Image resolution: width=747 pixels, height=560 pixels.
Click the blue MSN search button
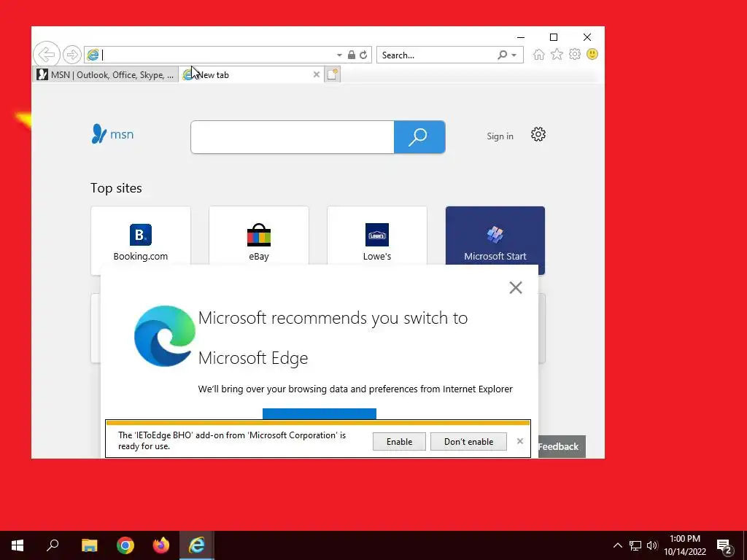pyautogui.click(x=419, y=137)
